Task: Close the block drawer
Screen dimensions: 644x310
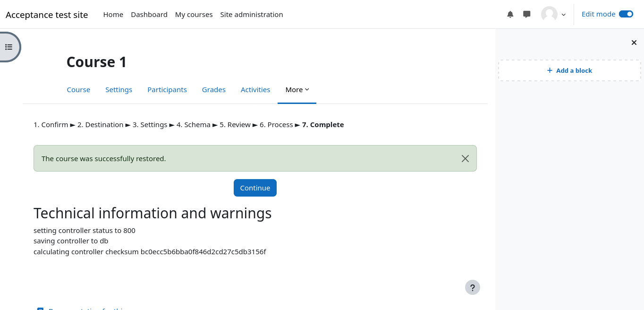Action: pos(634,43)
